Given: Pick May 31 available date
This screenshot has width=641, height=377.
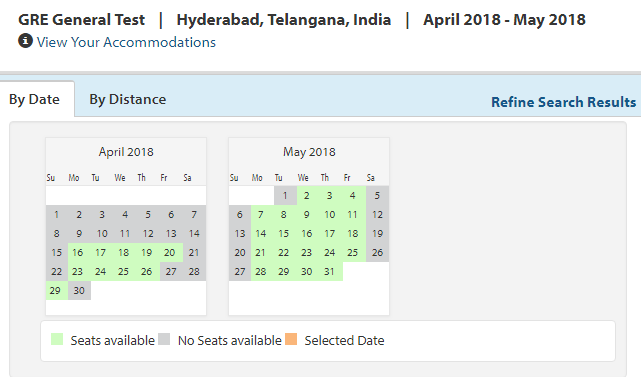Looking at the screenshot, I should pyautogui.click(x=331, y=272).
